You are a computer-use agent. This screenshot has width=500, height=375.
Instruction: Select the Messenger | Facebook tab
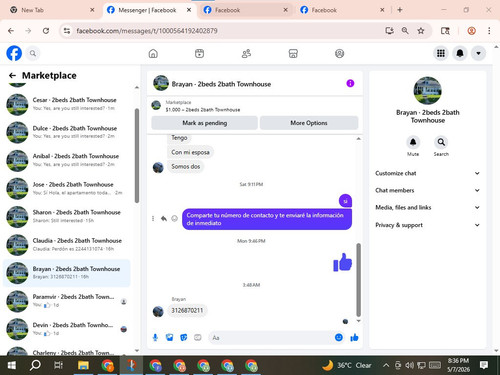coord(149,10)
